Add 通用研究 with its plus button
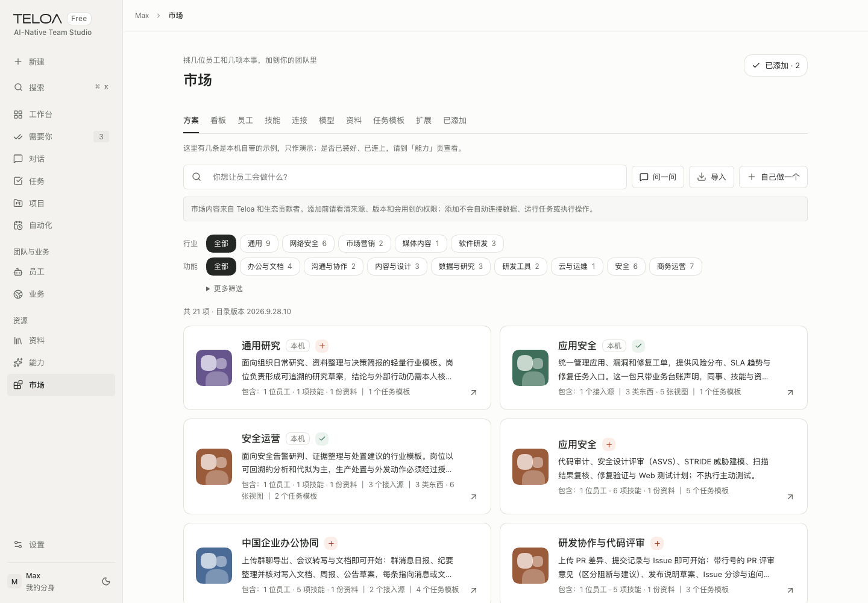 pos(322,346)
